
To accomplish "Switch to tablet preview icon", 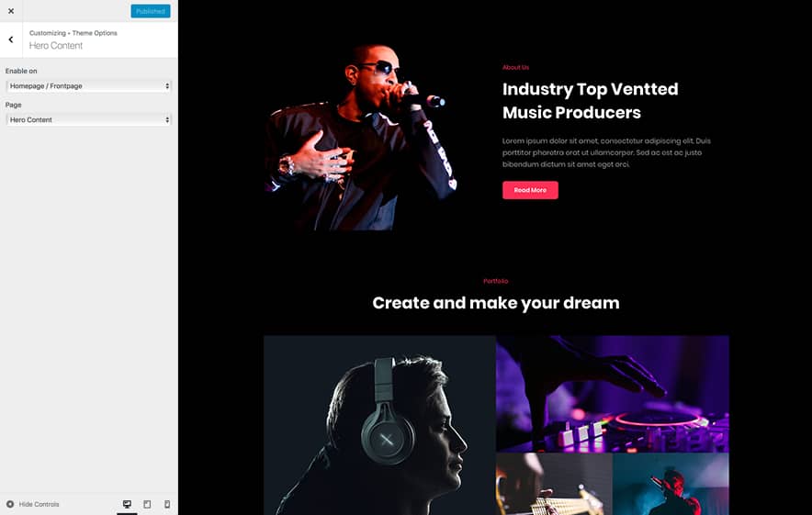I will point(147,504).
